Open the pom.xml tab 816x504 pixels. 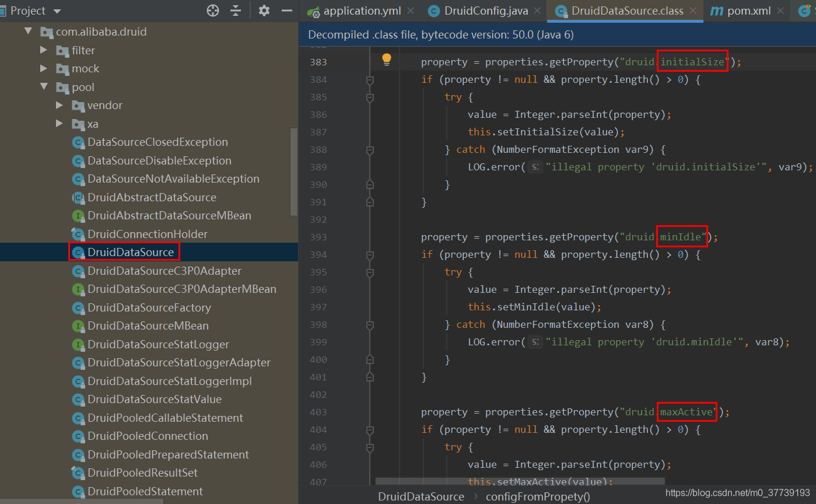749,11
